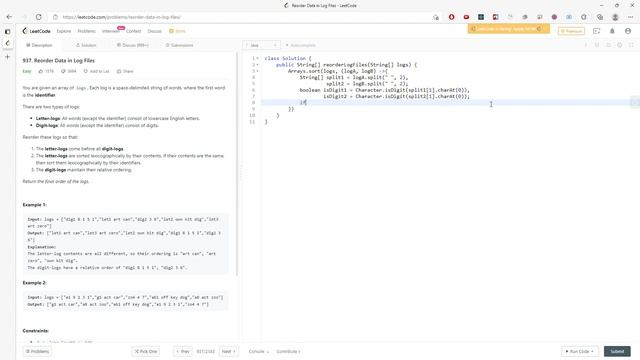640x360 pixels.
Task: Click the editor info icon
Action: pos(585,45)
